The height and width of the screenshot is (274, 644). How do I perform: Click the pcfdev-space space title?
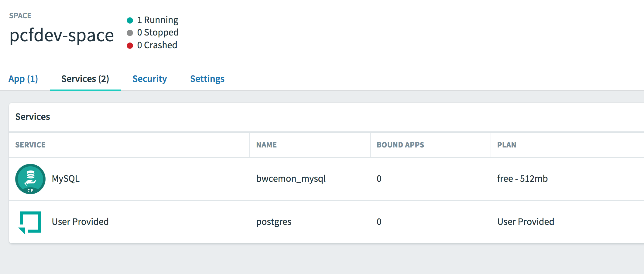click(x=62, y=36)
